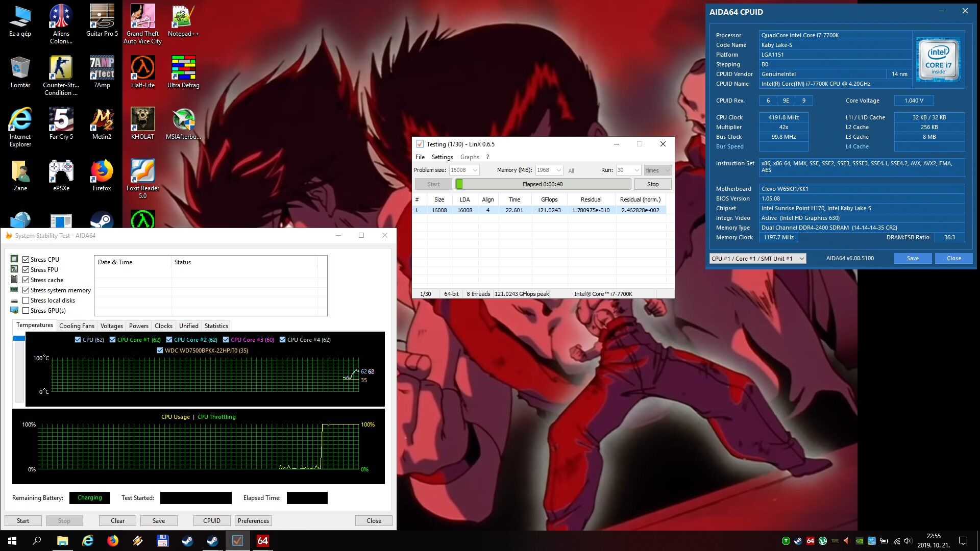The height and width of the screenshot is (551, 980).
Task: Open Guitar Pro 5 desktop icon
Action: 102,20
